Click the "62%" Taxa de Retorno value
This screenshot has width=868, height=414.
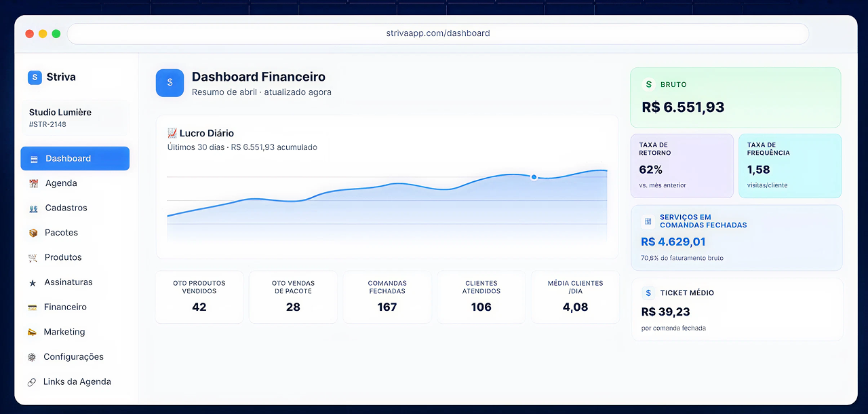tap(651, 170)
